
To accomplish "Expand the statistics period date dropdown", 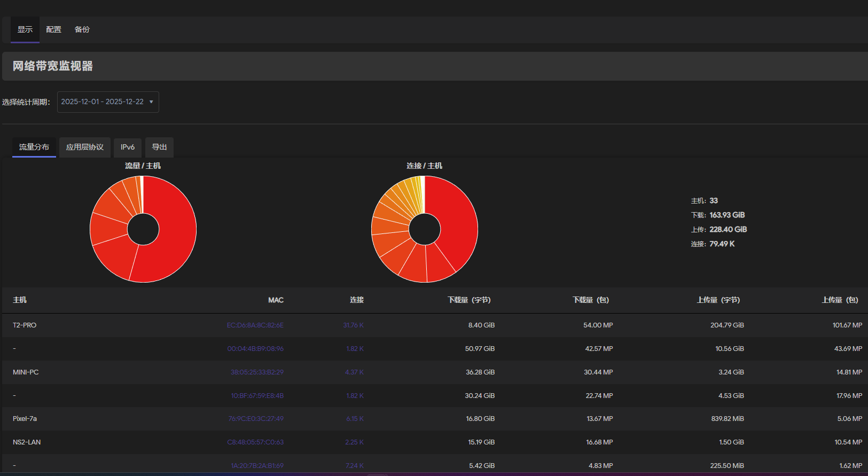I will click(x=108, y=102).
